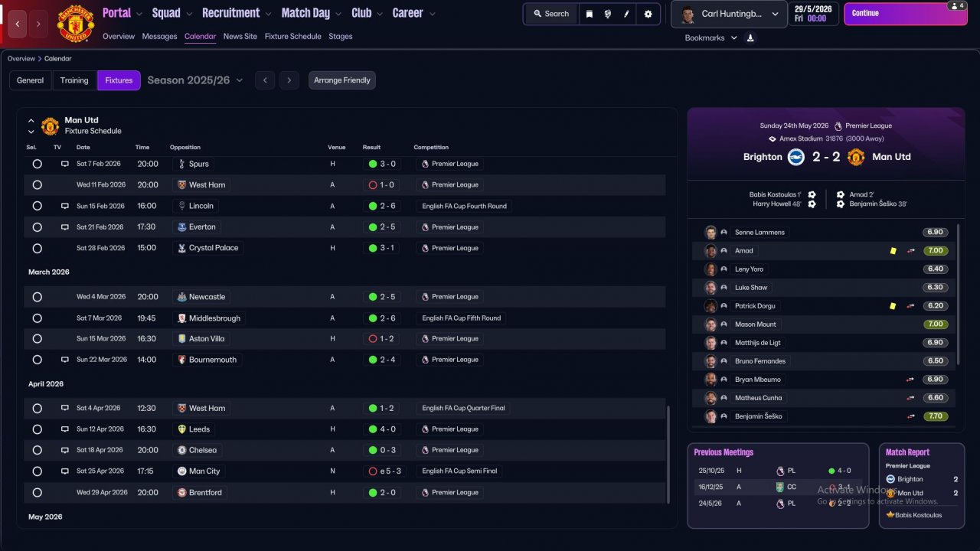This screenshot has height=551, width=980.
Task: Go forward with the right arrow navigation button
Action: pyautogui.click(x=39, y=24)
